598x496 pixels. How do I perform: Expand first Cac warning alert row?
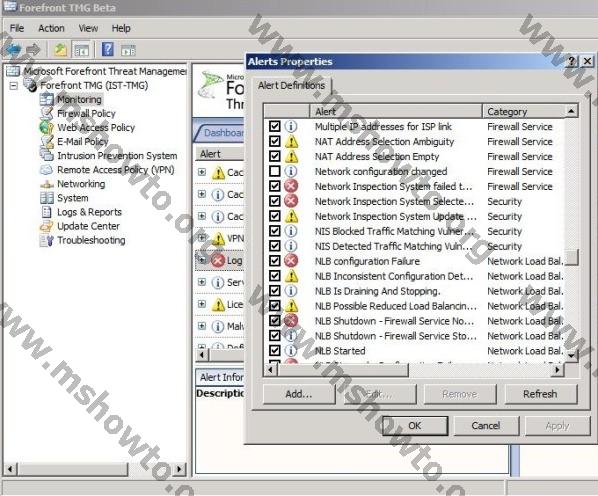202,172
